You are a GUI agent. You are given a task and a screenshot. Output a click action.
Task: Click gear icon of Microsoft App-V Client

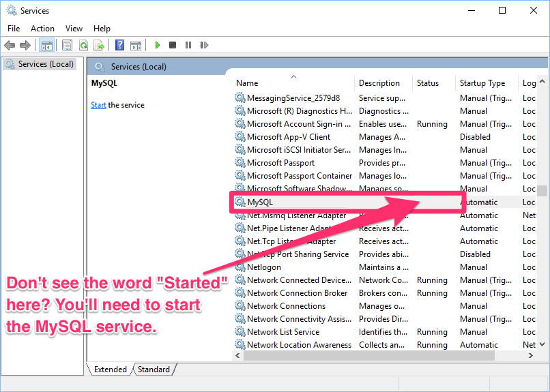tap(240, 136)
